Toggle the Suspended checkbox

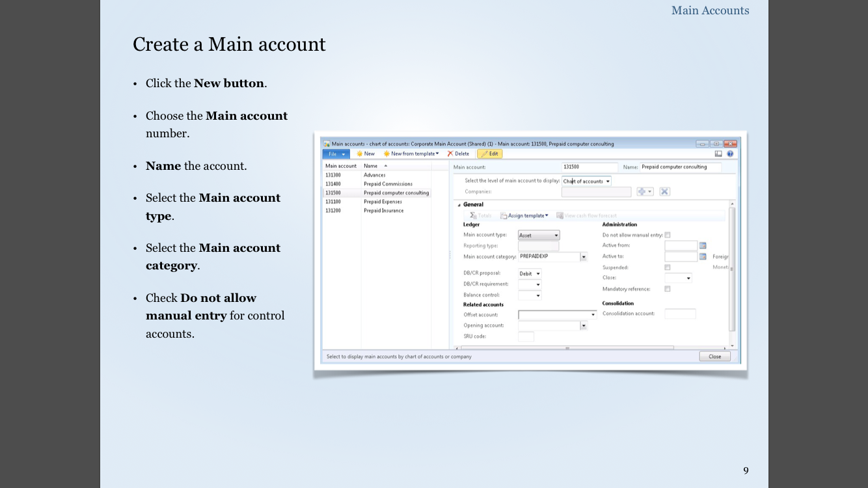point(668,267)
